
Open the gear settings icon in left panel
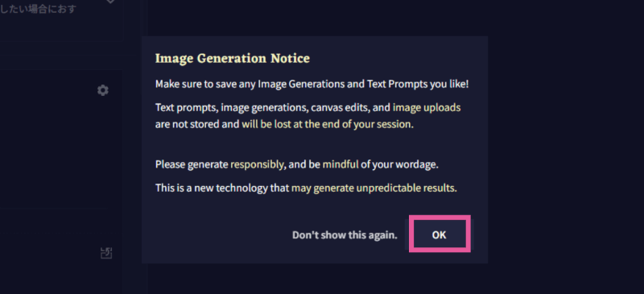(103, 90)
